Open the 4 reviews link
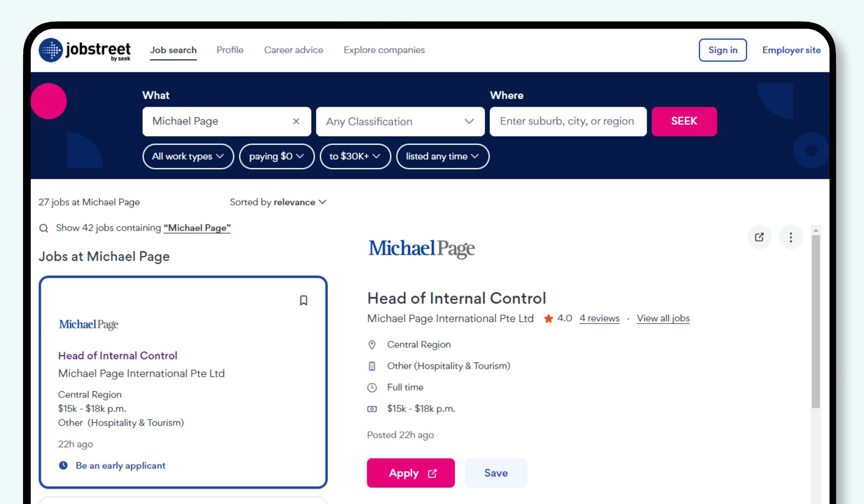This screenshot has width=864, height=504. pyautogui.click(x=599, y=318)
